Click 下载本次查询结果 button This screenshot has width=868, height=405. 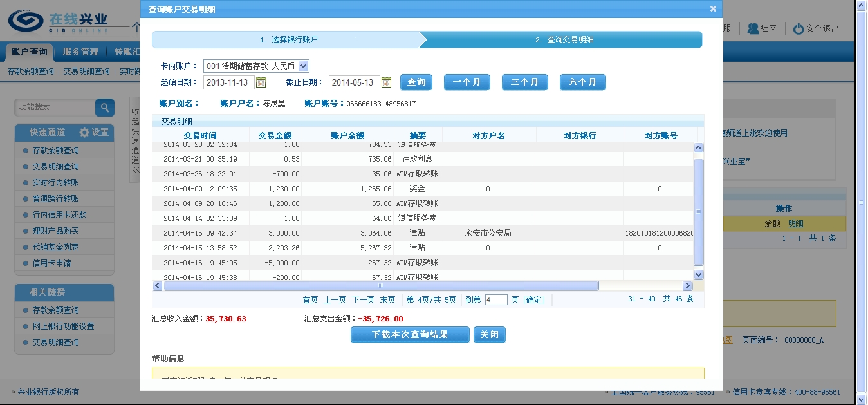click(x=410, y=335)
